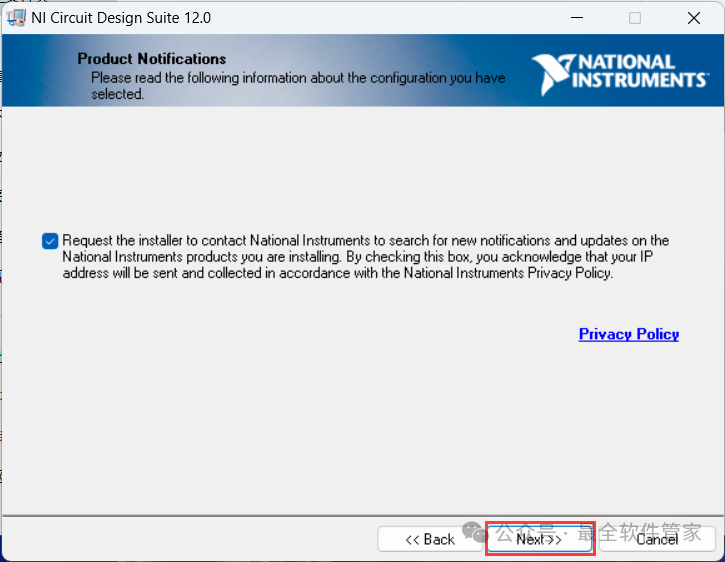Minimize the NI Circuit Design Suite window

[x=576, y=18]
